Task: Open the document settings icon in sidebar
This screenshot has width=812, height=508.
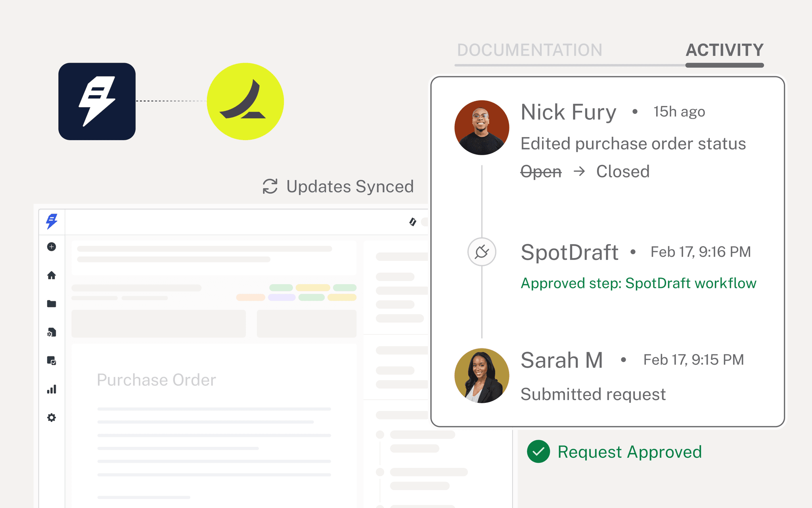Action: point(52,332)
